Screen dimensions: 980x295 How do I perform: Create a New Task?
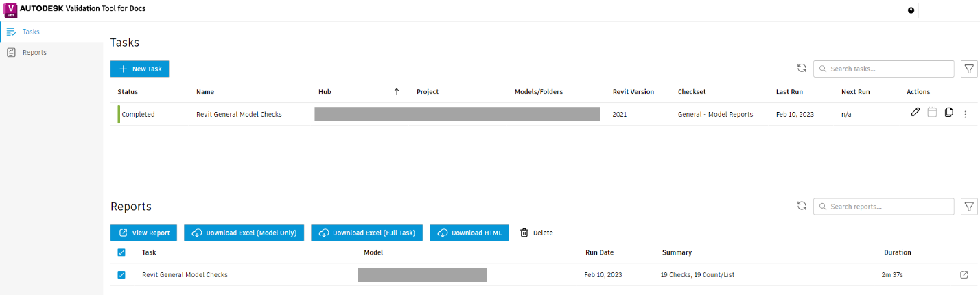140,69
